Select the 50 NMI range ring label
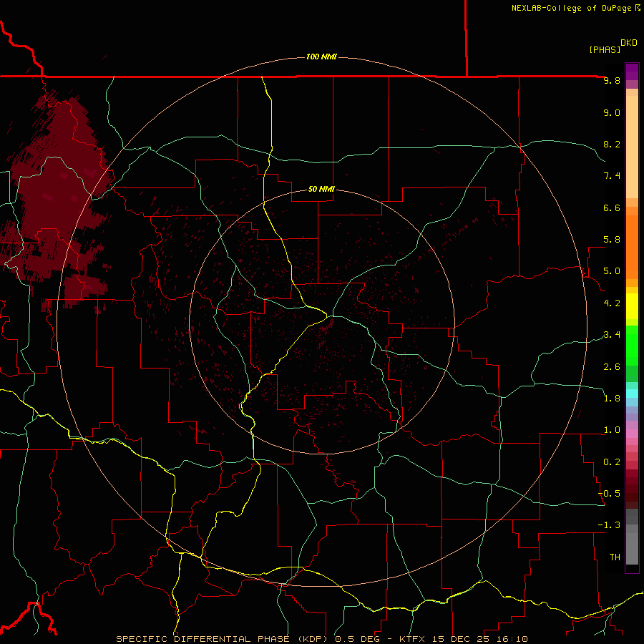The width and height of the screenshot is (644, 644). pos(321,189)
